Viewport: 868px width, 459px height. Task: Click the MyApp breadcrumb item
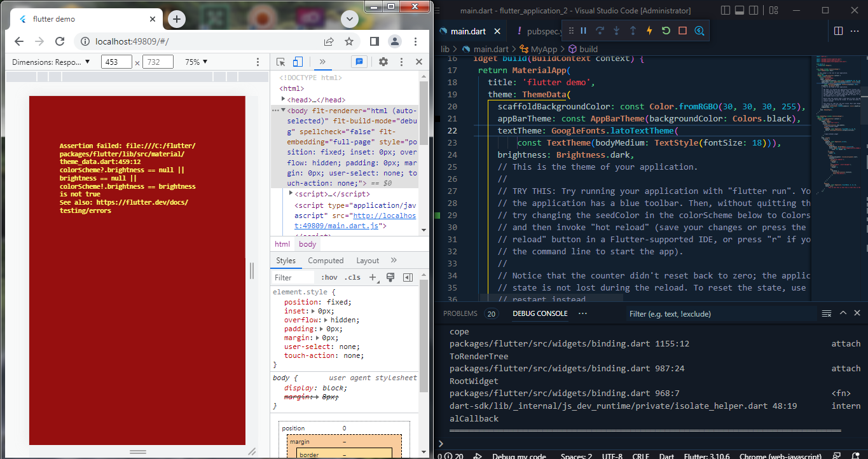(539, 49)
